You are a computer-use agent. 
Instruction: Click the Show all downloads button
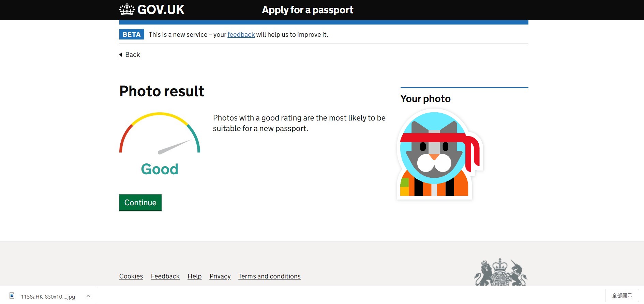622,295
